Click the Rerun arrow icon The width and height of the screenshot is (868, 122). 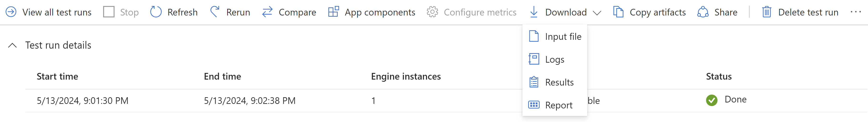click(x=215, y=12)
